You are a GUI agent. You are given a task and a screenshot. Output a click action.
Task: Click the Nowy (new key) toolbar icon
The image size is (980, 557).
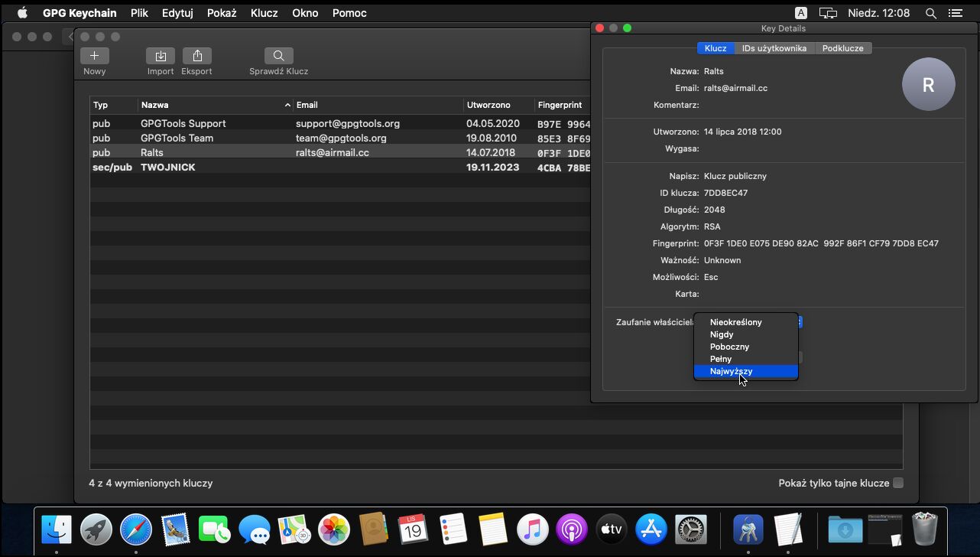click(x=95, y=56)
